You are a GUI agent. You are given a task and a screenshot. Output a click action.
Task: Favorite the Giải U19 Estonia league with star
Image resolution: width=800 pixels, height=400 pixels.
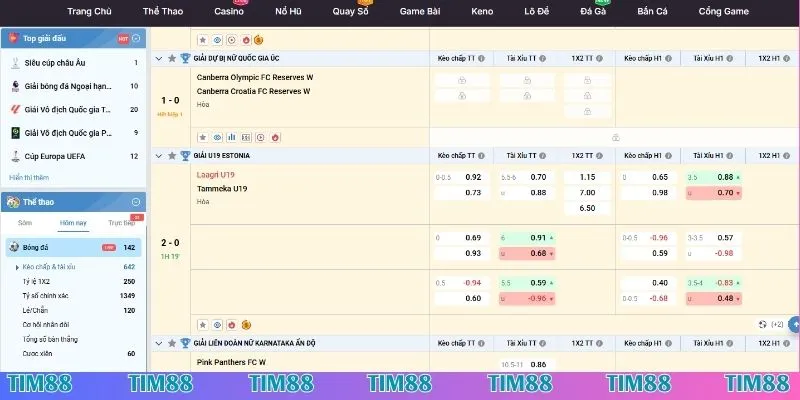click(x=172, y=156)
